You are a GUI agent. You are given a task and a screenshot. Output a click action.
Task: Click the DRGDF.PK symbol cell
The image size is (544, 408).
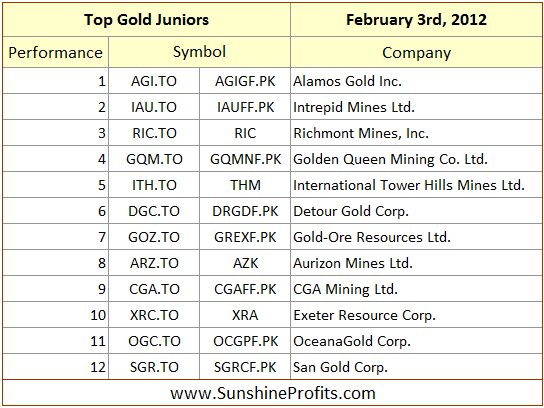pyautogui.click(x=245, y=211)
